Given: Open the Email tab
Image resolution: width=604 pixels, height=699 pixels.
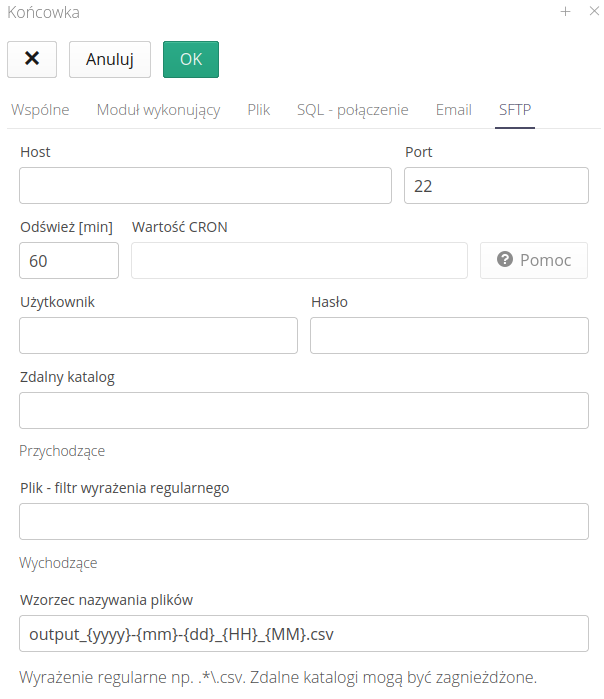Looking at the screenshot, I should coord(453,110).
